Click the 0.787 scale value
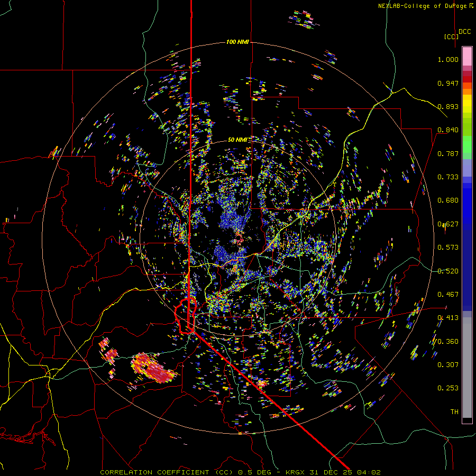This screenshot has width=476, height=476. click(x=448, y=153)
